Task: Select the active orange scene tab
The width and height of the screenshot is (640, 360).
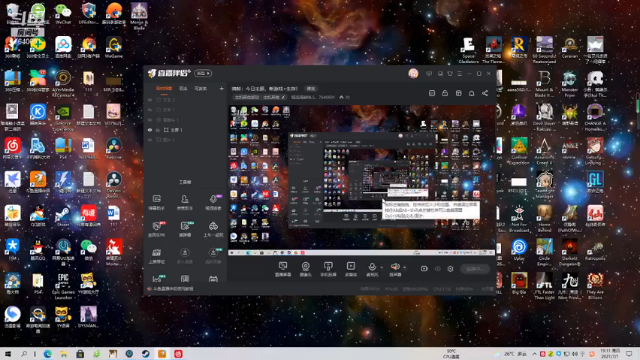Action: coord(164,89)
